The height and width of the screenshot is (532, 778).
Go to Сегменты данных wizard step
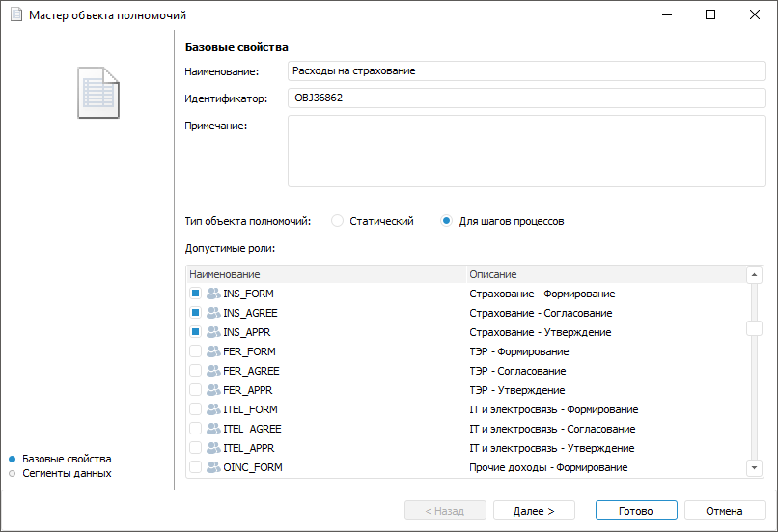66,473
